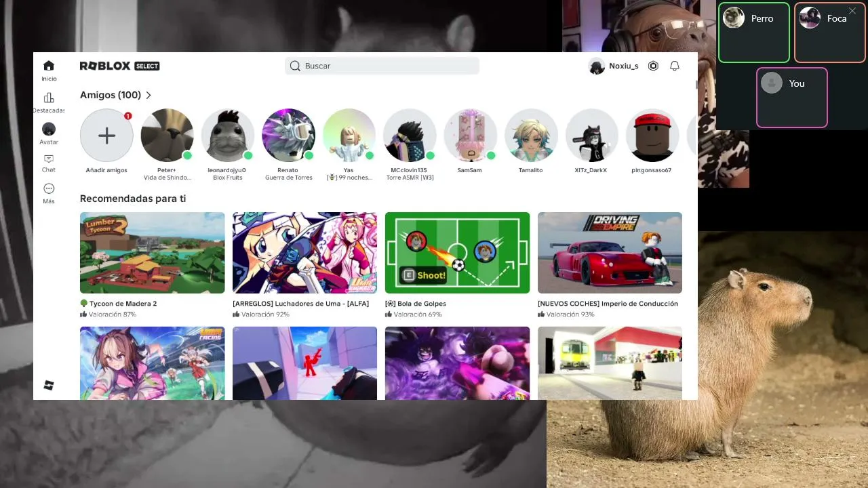Click the [ARREGLOS] Luchadores de Uma title
The height and width of the screenshot is (488, 868).
coord(300,304)
